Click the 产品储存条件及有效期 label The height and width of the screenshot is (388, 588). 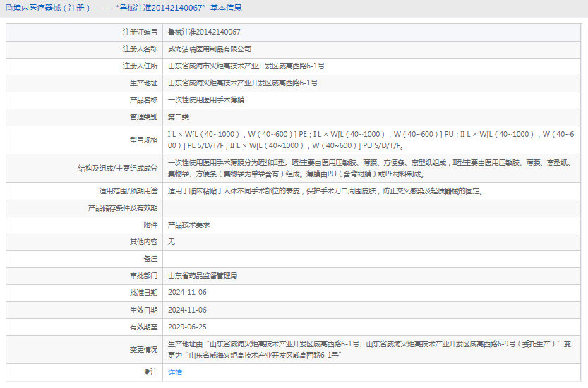click(123, 208)
